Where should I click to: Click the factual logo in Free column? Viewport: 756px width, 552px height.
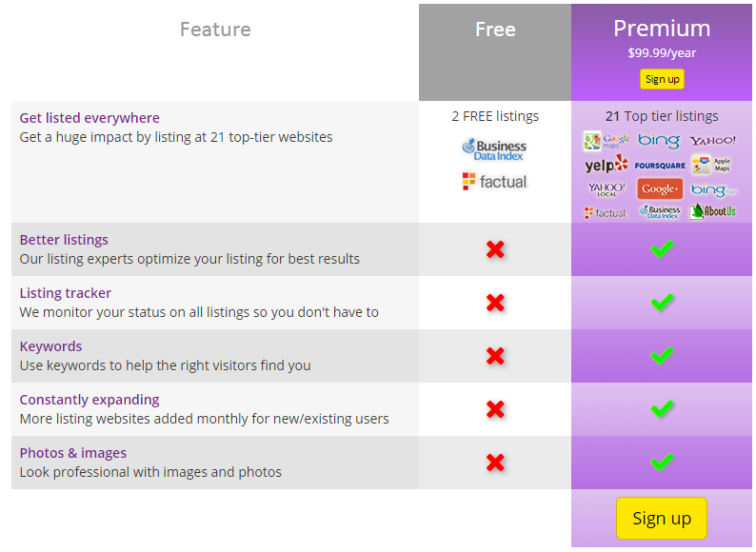(x=495, y=182)
